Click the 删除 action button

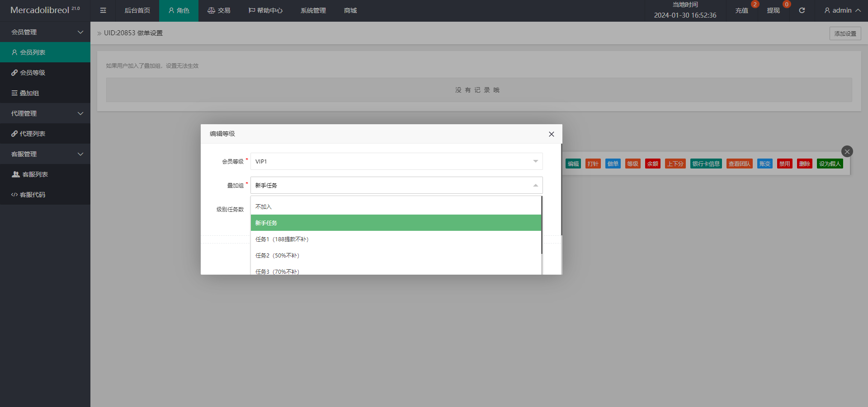coord(805,164)
